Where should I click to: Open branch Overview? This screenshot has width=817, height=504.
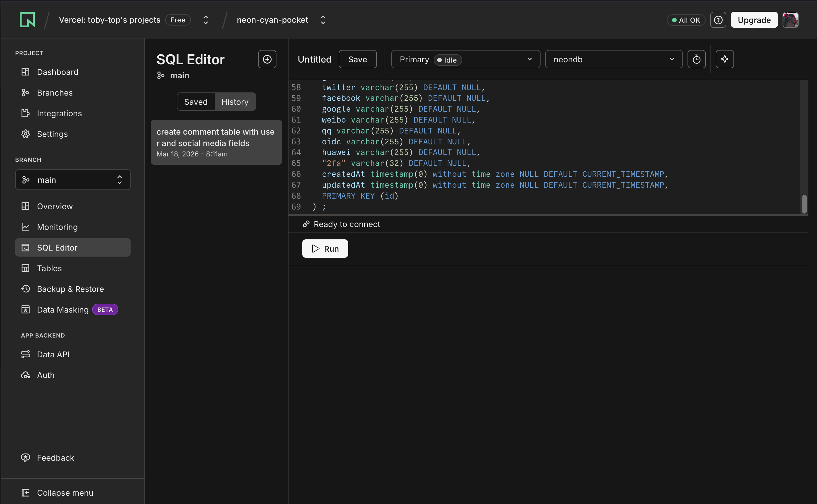[73, 206]
